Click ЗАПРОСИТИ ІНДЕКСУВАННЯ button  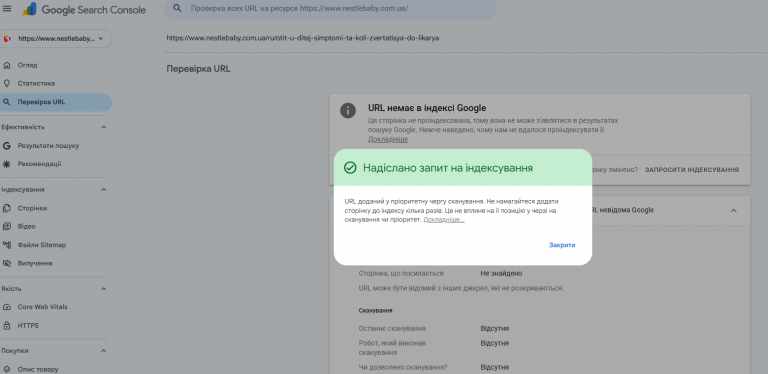tap(692, 170)
